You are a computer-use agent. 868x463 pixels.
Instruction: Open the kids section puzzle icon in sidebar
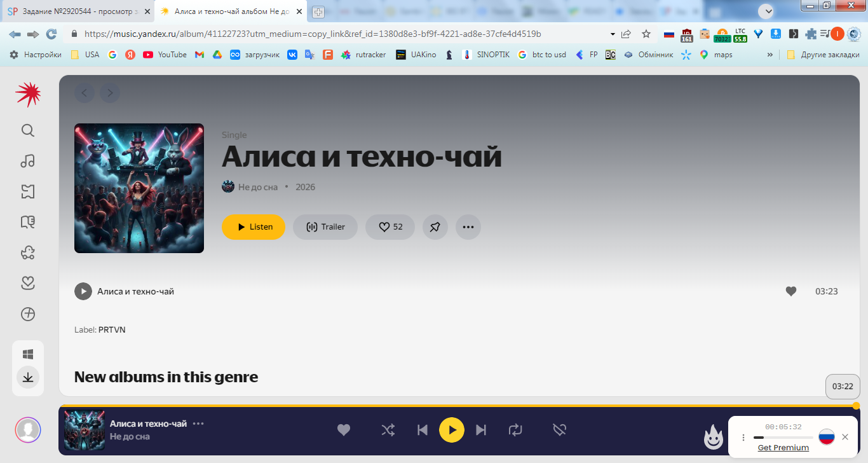[28, 252]
